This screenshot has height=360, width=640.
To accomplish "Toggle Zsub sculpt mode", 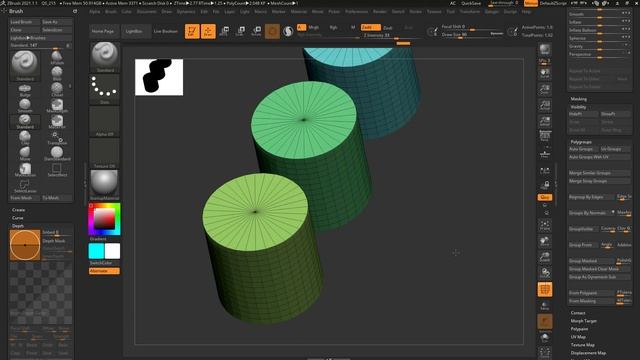I will coord(388,27).
